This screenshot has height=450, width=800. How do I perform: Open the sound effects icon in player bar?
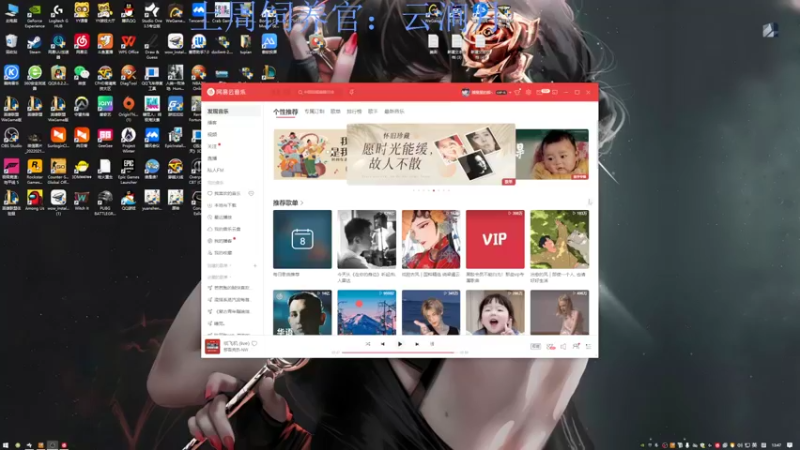click(x=551, y=346)
